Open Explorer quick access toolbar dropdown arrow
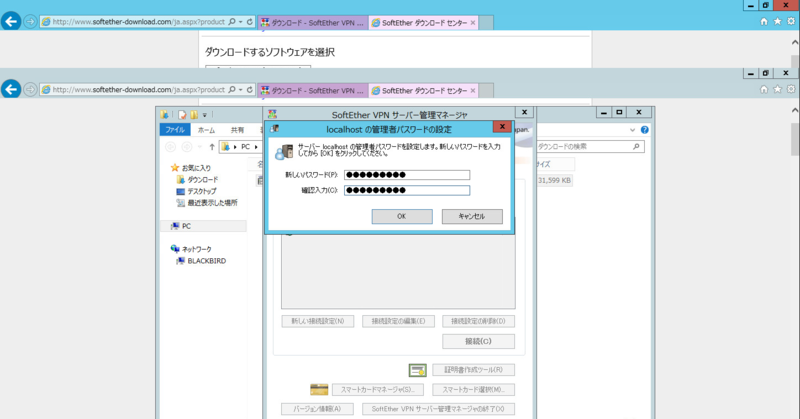This screenshot has width=800, height=419. tap(205, 115)
